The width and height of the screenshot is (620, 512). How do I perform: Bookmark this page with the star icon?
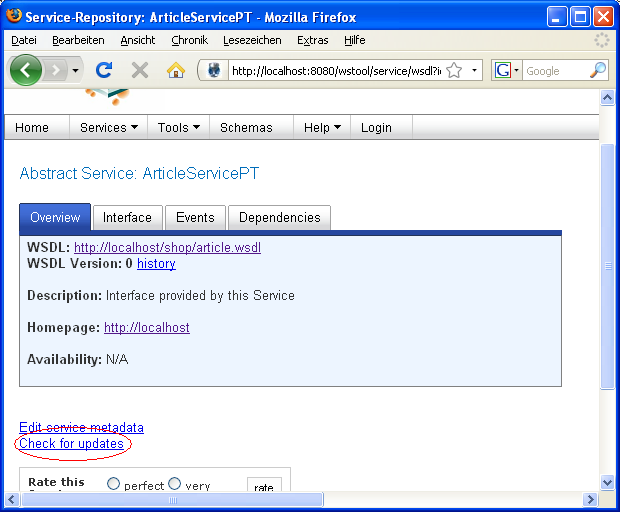coord(454,71)
